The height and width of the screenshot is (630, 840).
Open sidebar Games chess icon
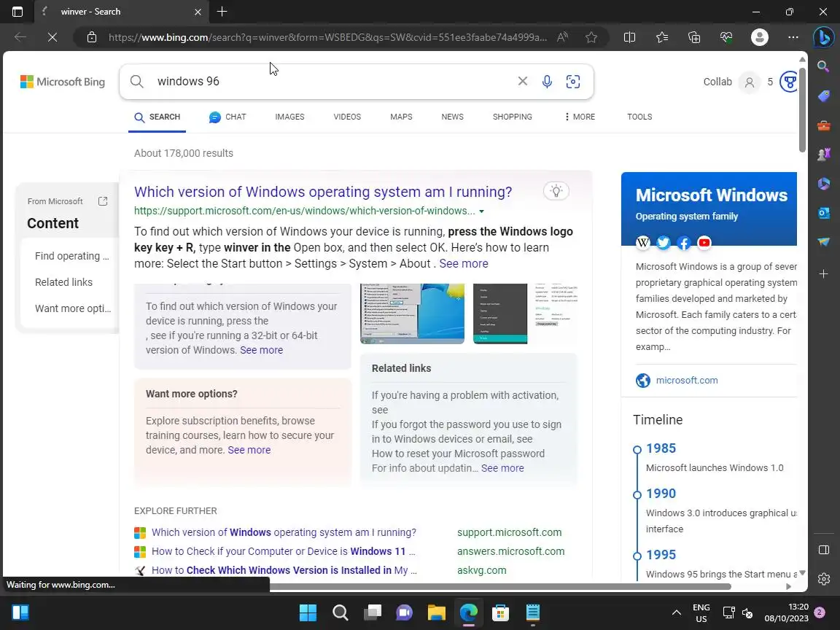823,155
